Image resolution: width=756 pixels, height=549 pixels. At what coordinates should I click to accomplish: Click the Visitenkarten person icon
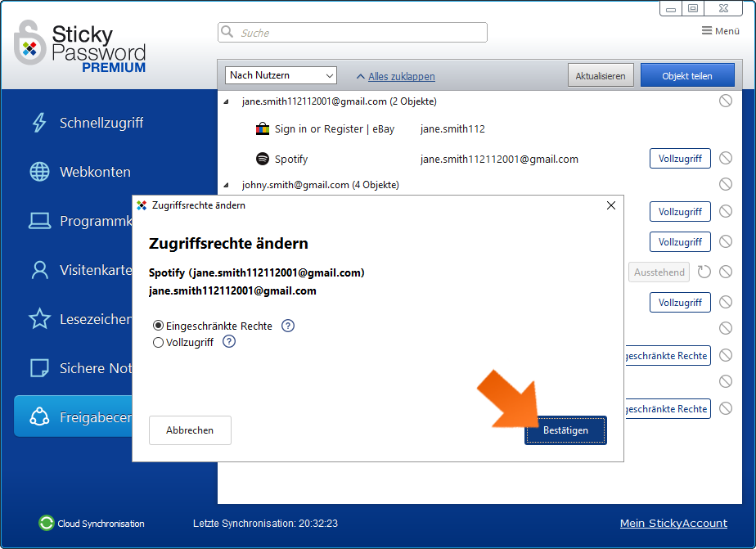click(x=39, y=270)
